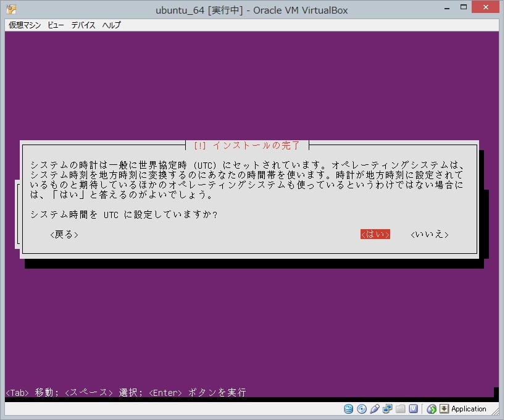Viewport: 505px width, 420px height.
Task: Click the CPU virtualization status icon
Action: click(x=413, y=409)
